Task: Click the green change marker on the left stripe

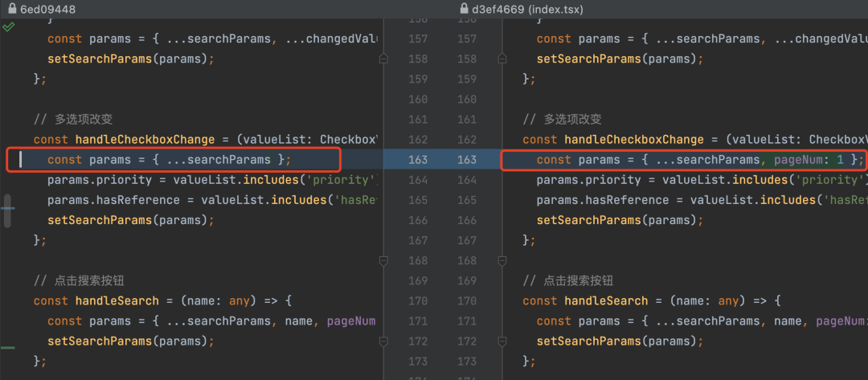Action: coord(8,348)
